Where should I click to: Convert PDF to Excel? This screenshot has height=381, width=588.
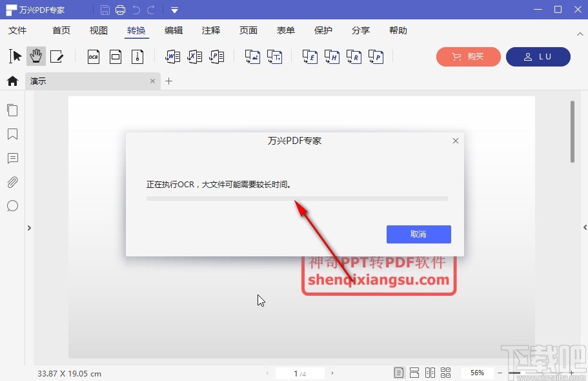(x=194, y=57)
